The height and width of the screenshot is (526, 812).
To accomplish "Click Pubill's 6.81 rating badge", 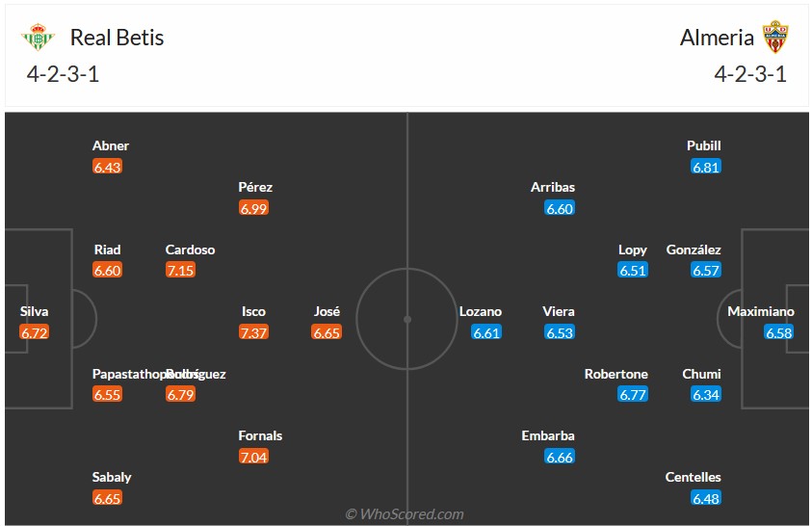I will (x=706, y=167).
